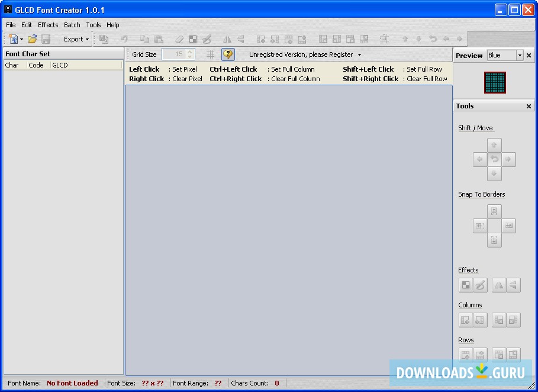
Task: Click the center reset-shift button in the Tools panel
Action: coord(494,159)
